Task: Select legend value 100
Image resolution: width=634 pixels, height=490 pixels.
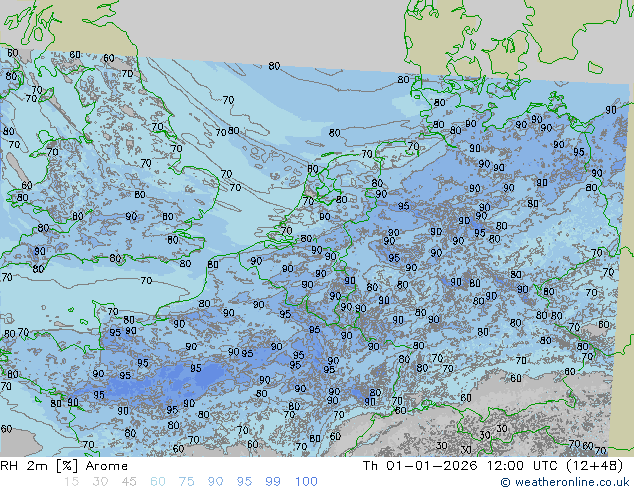Action: point(306,482)
